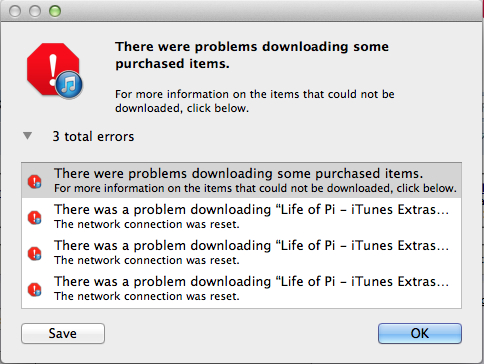Collapse the 3 total errors disclosure triangle
The image size is (484, 364).
pos(27,136)
